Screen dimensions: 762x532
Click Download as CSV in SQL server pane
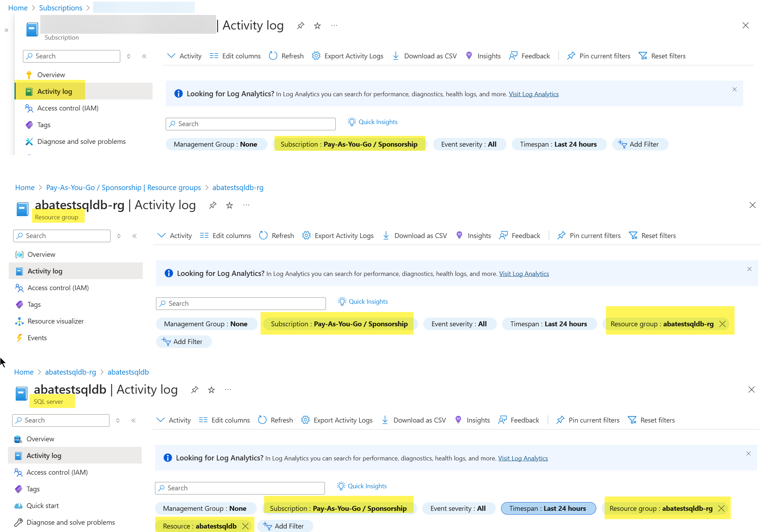pos(413,420)
